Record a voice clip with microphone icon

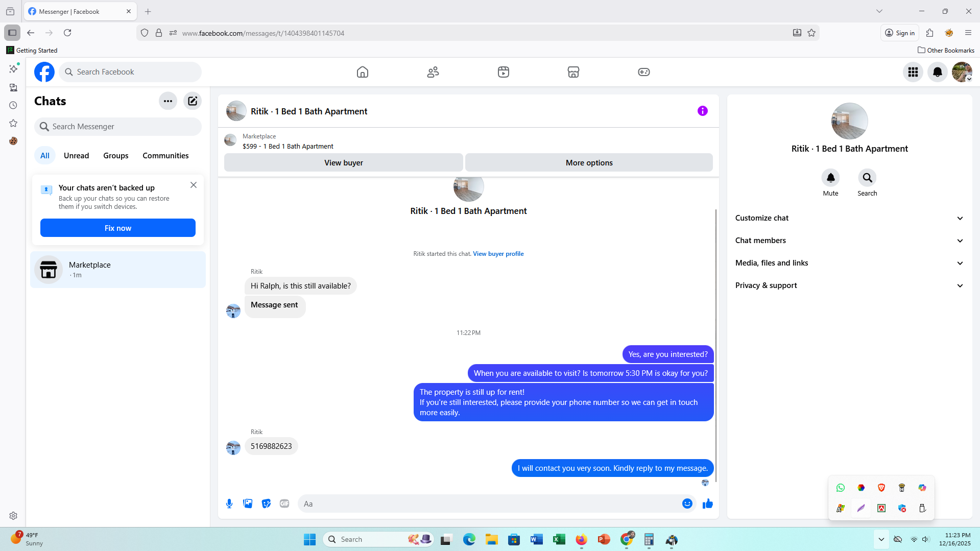point(229,504)
